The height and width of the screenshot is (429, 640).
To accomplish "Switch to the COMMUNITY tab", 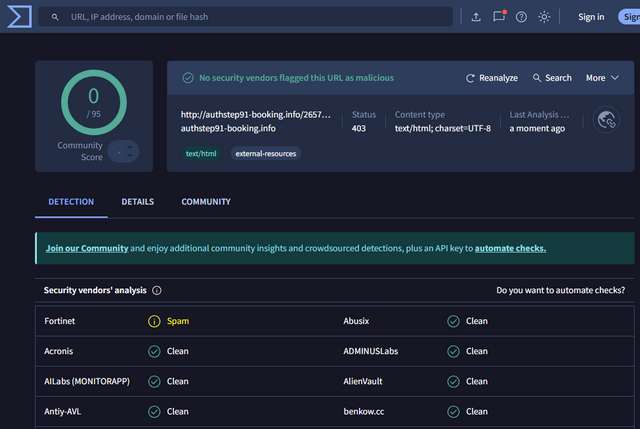I will [206, 202].
